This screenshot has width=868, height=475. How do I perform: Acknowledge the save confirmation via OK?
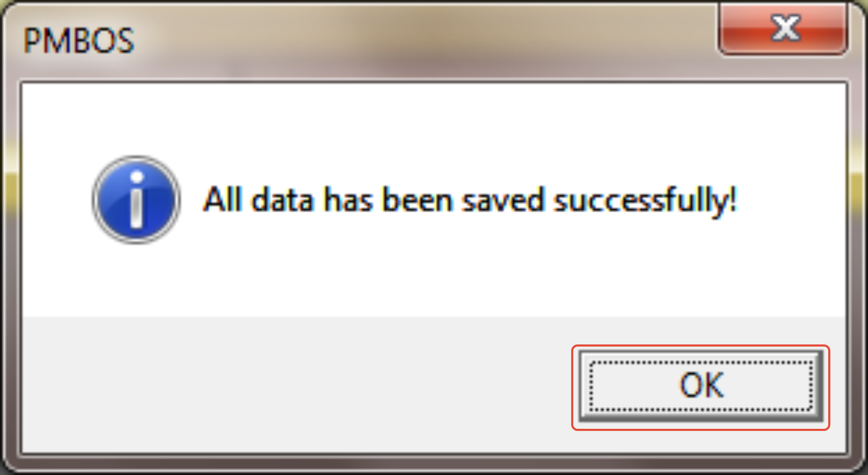coord(701,386)
